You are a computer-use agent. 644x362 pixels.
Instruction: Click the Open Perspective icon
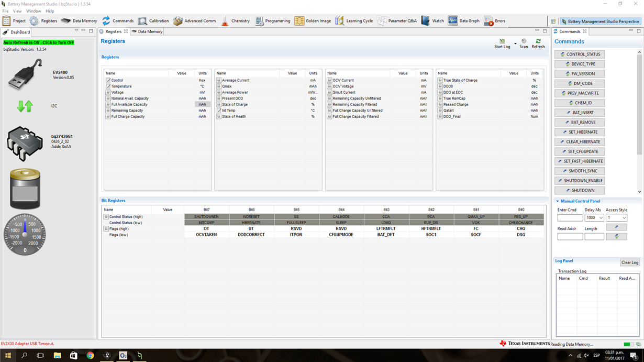(553, 21)
